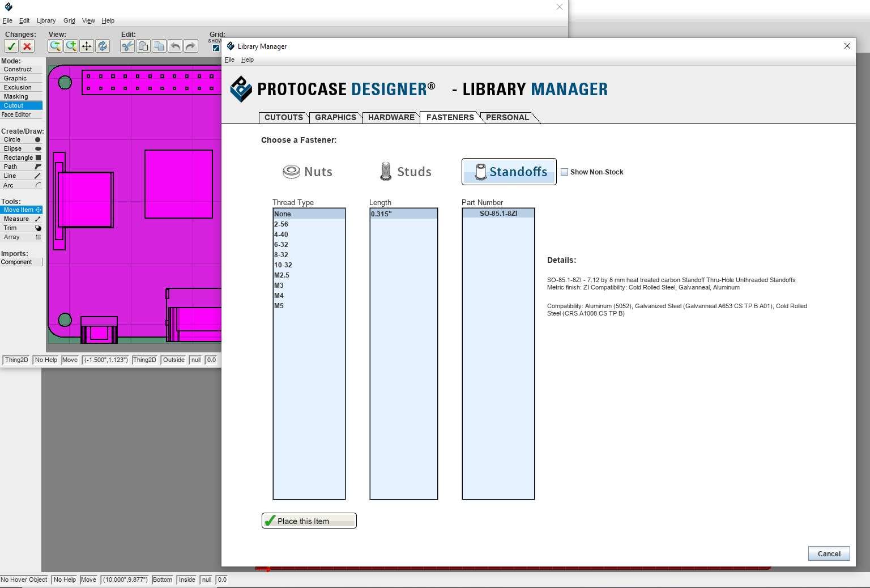Viewport: 870px width, 588px height.
Task: Select the 0.315" length entry
Action: tap(404, 214)
